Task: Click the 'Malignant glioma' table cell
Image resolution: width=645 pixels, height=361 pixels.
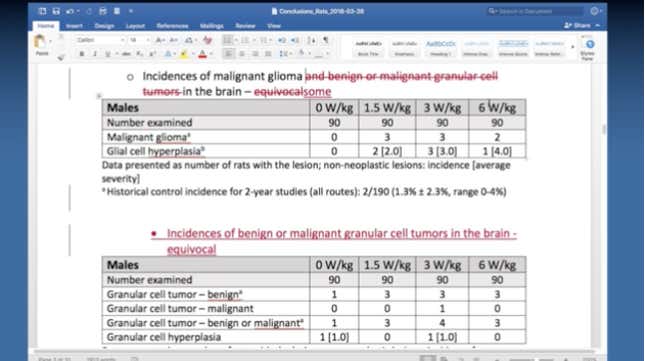Action: click(206, 137)
